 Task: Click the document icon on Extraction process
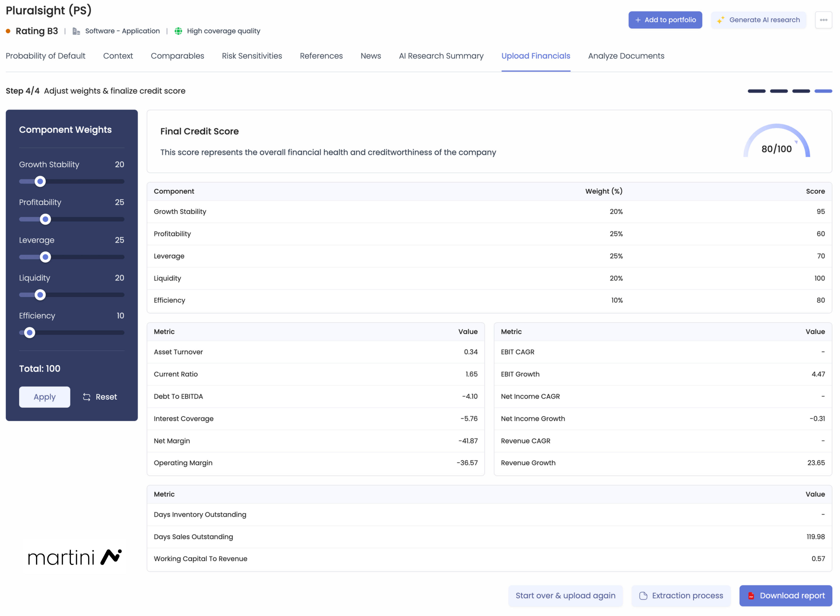[x=643, y=596]
